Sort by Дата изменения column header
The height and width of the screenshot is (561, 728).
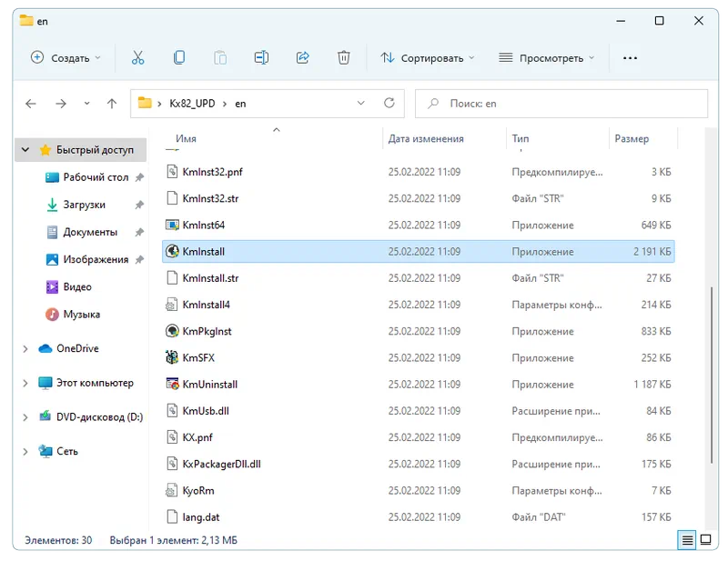click(x=426, y=139)
